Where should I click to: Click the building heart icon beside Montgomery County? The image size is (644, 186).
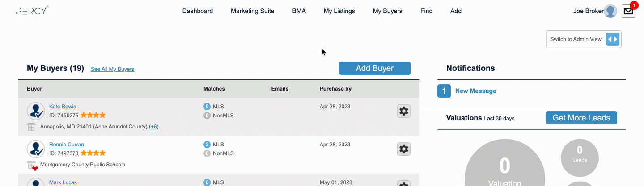[x=32, y=165]
